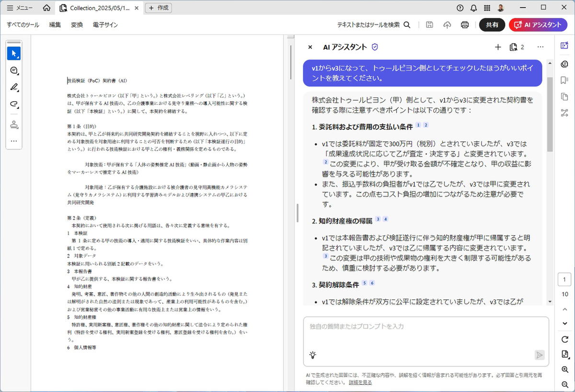Select the arrow selection tool

[13, 53]
